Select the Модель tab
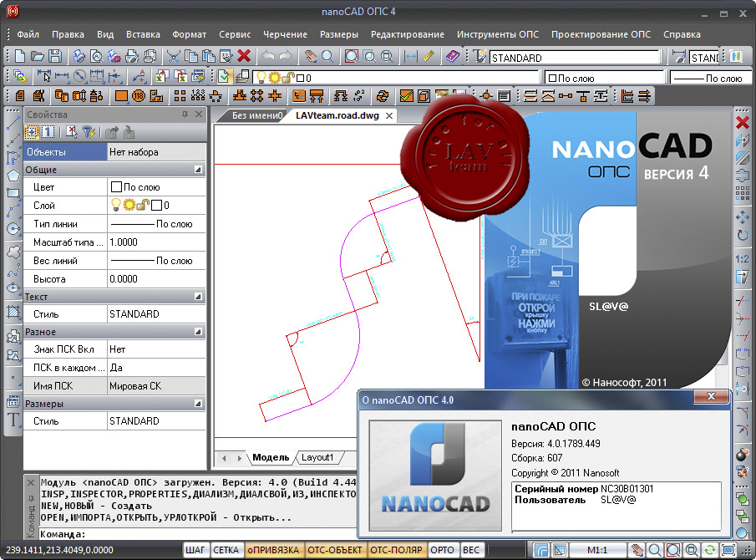Viewport: 756px width, 560px height. pyautogui.click(x=271, y=457)
